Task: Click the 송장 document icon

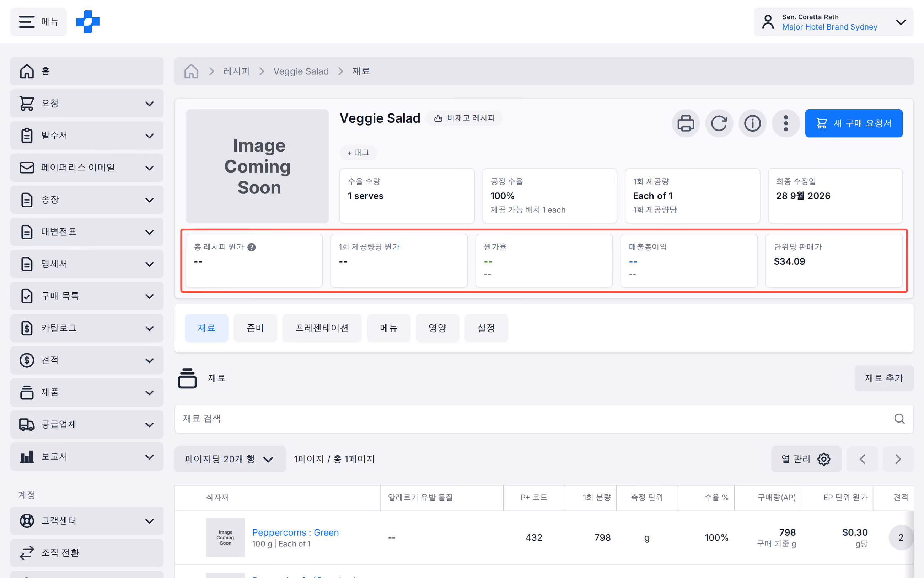Action: click(27, 200)
